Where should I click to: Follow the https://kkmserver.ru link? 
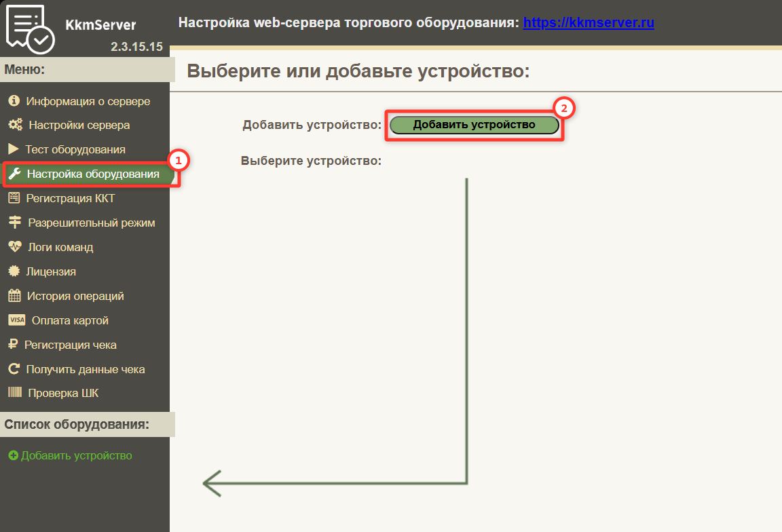point(589,23)
